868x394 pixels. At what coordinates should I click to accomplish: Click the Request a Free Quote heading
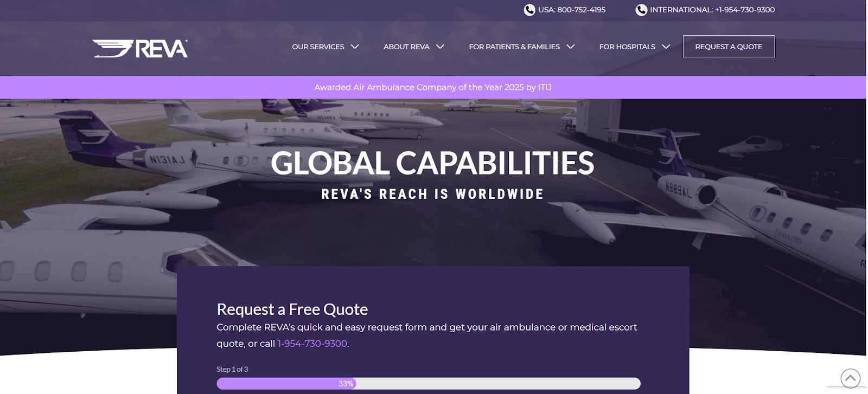point(292,309)
